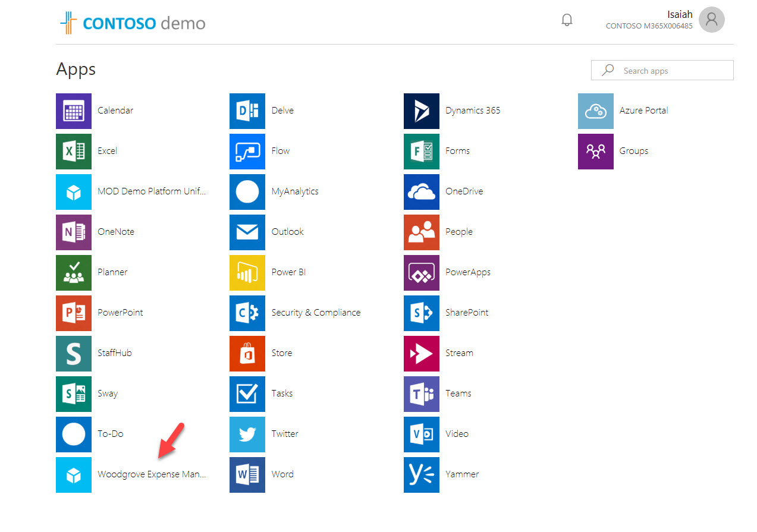Viewport: 757px width, 532px height.
Task: Open the Sway app icon
Action: coord(74,394)
